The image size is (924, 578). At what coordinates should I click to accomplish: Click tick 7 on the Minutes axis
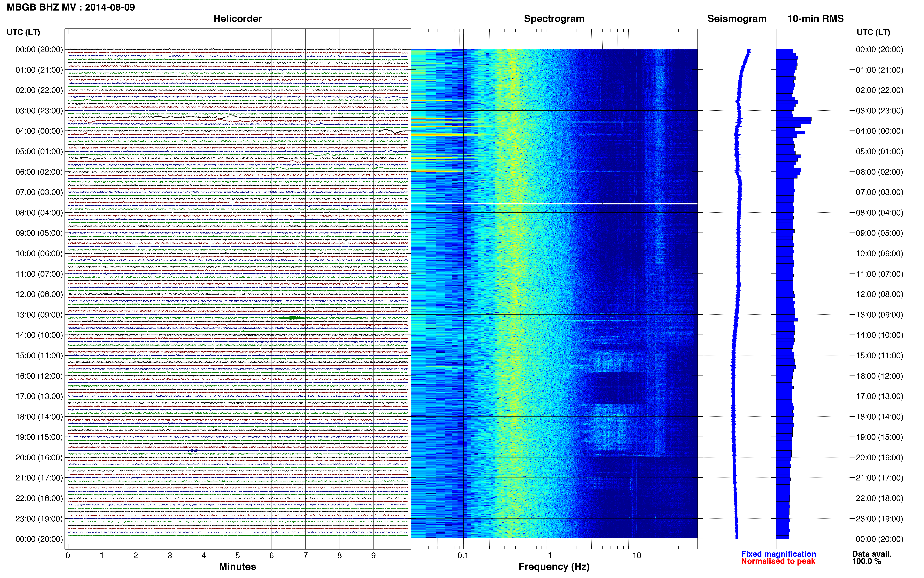[x=306, y=555]
